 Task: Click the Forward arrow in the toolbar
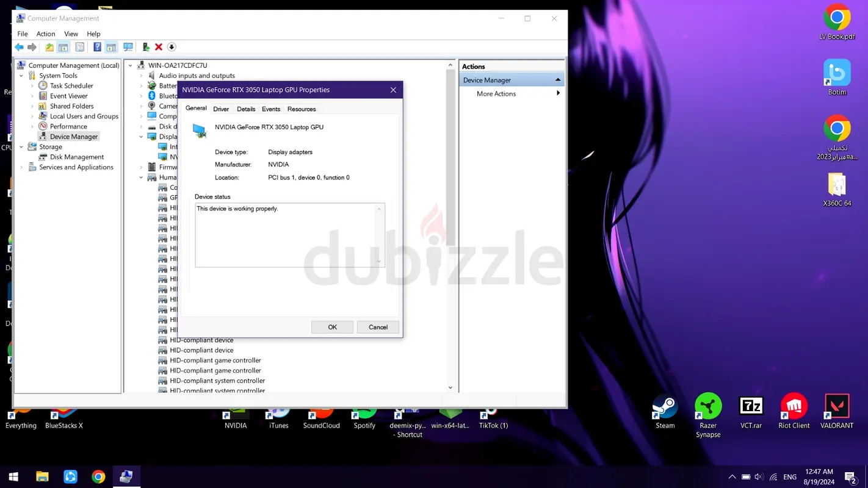[x=32, y=47]
